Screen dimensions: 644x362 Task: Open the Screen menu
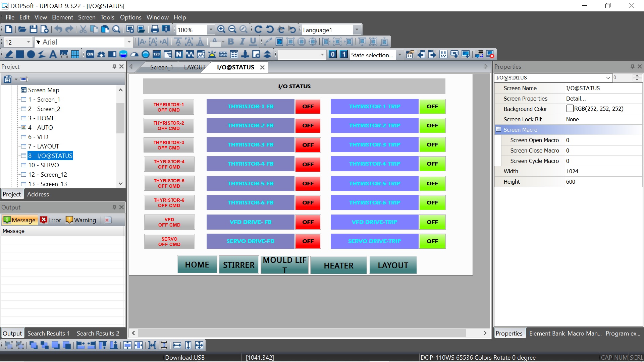[87, 17]
